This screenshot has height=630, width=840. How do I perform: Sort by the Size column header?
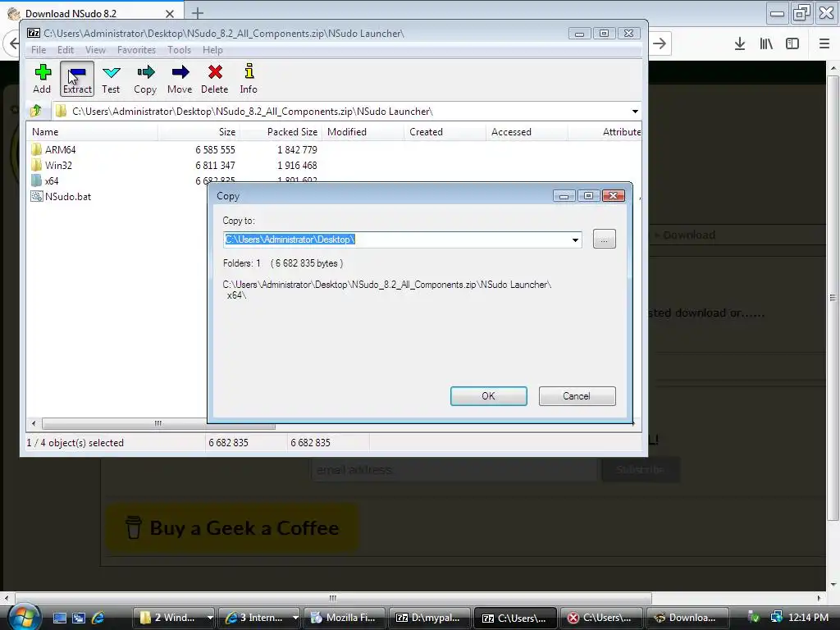[199, 132]
